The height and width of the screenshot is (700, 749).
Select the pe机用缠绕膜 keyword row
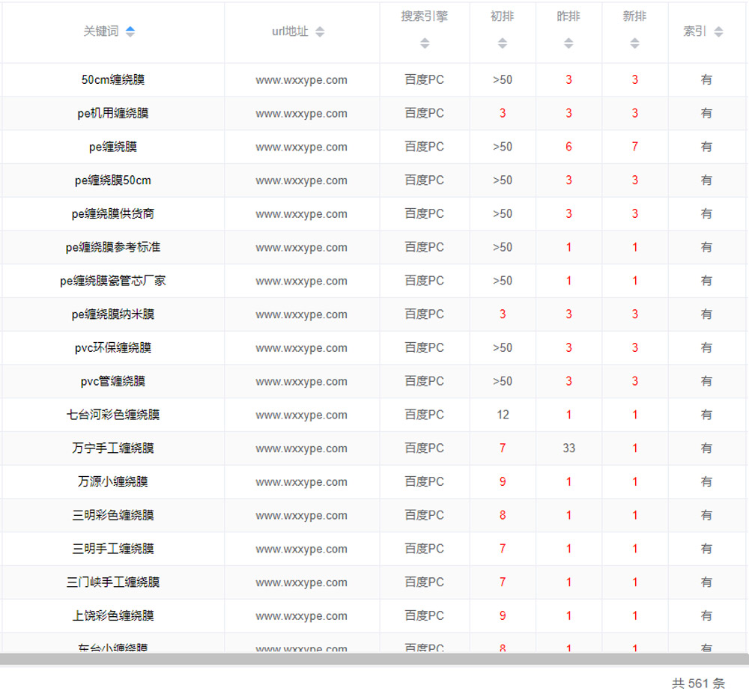[113, 114]
